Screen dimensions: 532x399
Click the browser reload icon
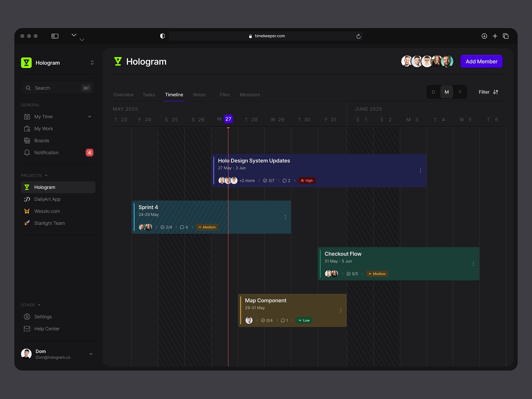click(358, 36)
